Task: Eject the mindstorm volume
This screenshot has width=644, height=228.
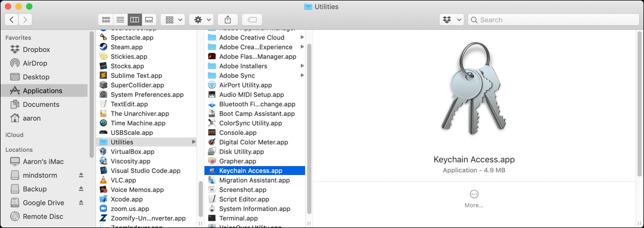Action: [x=81, y=175]
